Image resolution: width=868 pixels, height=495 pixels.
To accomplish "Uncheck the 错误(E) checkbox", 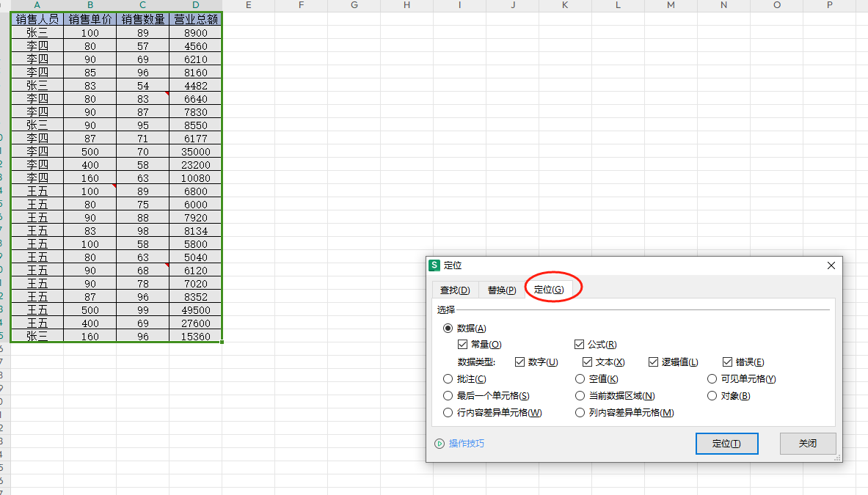I will pyautogui.click(x=727, y=362).
